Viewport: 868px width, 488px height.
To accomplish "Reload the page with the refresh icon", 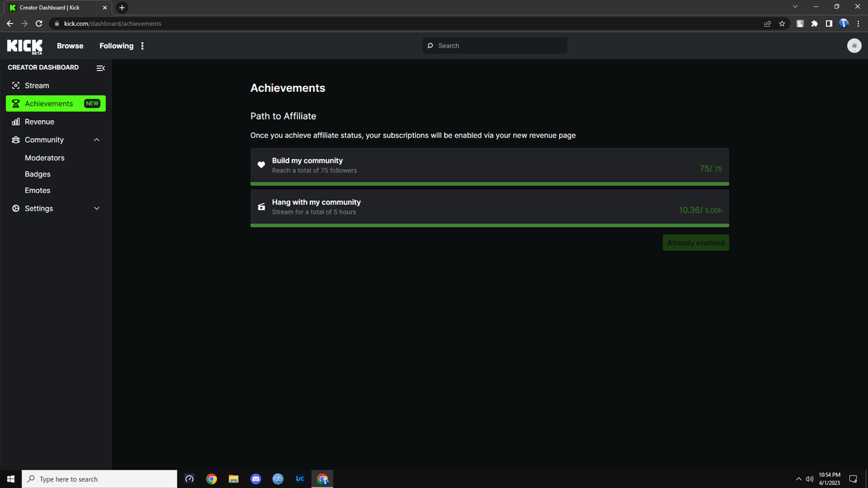I will click(x=39, y=23).
